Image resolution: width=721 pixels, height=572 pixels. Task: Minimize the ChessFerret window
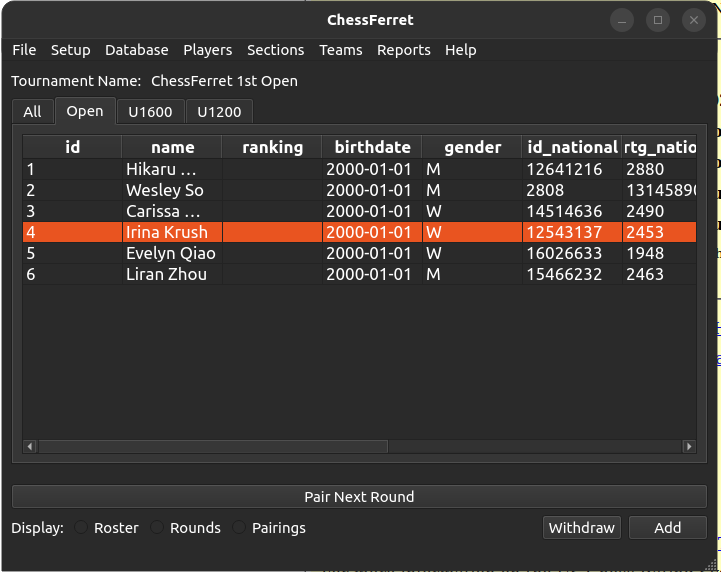click(622, 20)
